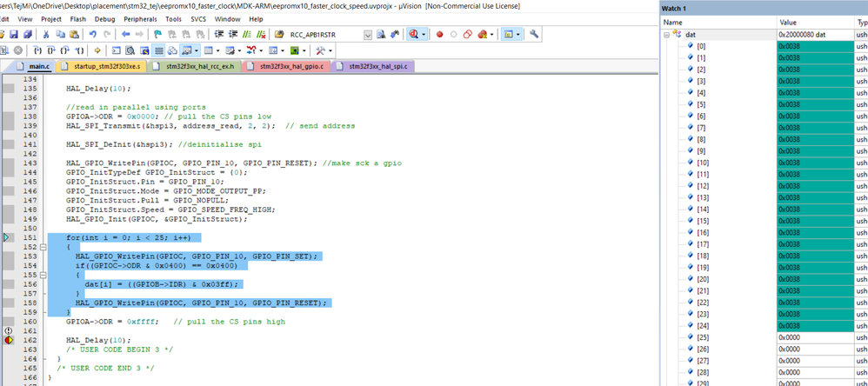Select the dat[24] row in Watch 1
This screenshot has height=386, width=868.
pyautogui.click(x=764, y=326)
